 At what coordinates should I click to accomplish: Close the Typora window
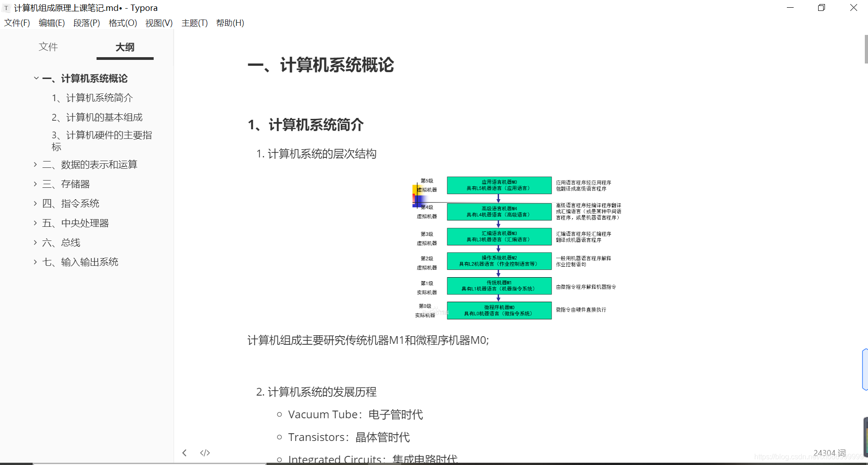coord(853,8)
